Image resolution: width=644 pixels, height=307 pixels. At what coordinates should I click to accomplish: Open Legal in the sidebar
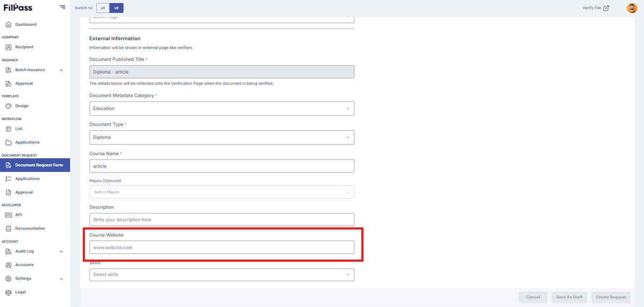(x=20, y=293)
